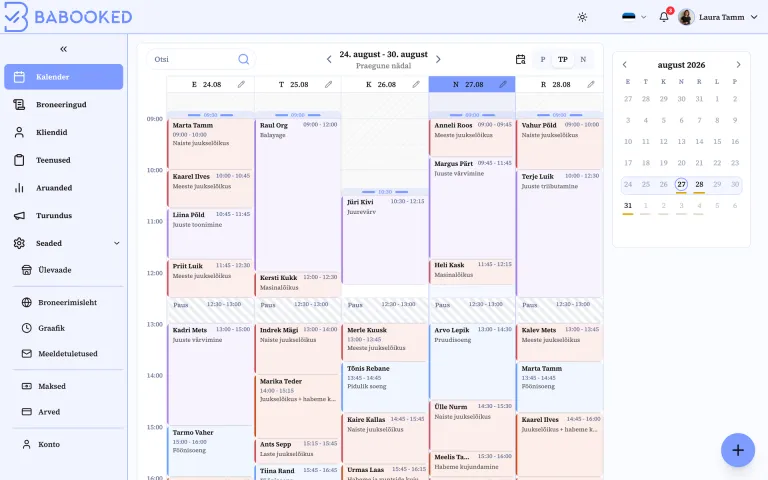Click the search magnifier icon

[x=243, y=59]
